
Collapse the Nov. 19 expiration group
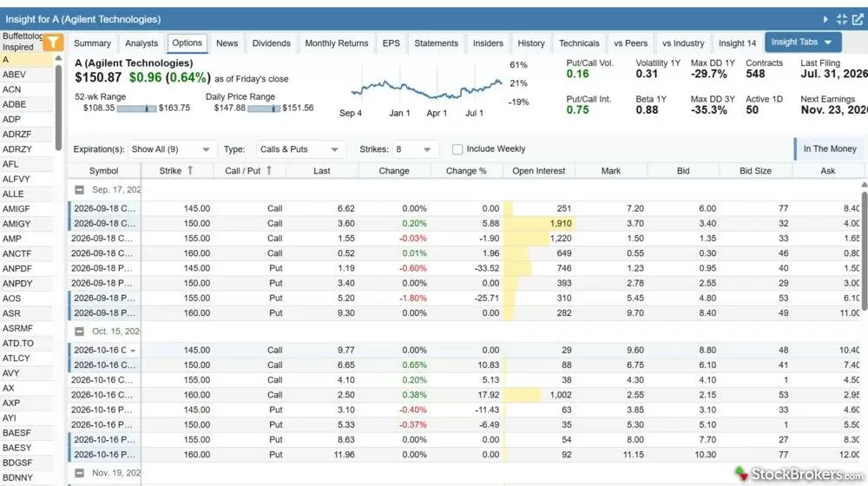(79, 473)
